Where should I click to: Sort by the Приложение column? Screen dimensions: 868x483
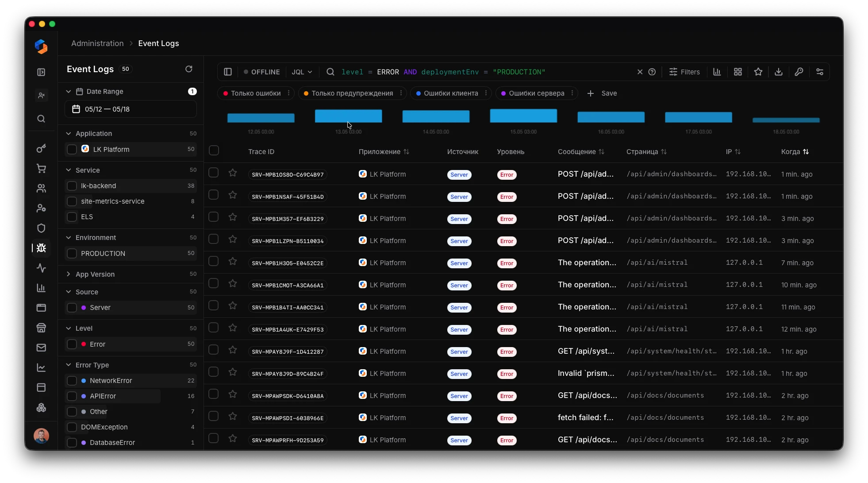point(384,152)
